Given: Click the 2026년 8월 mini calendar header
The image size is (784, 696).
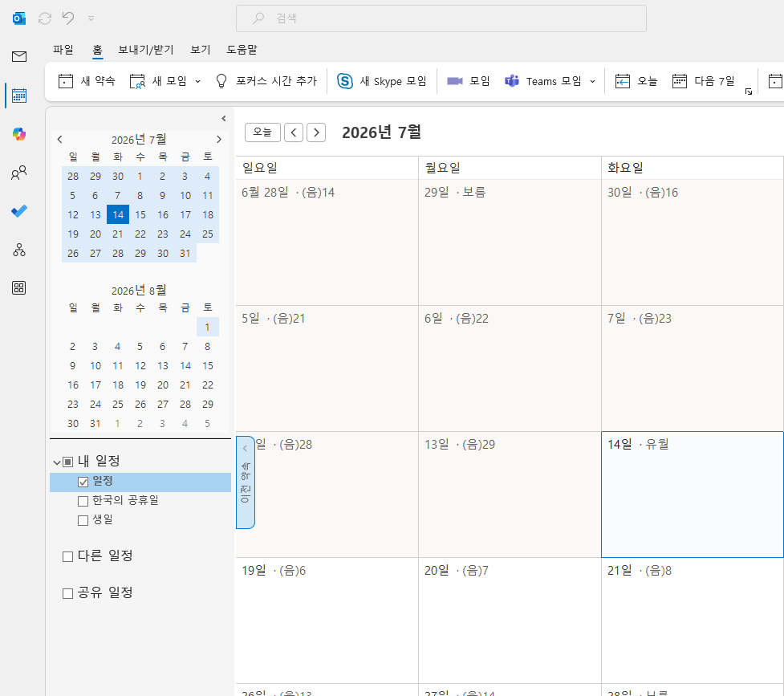Looking at the screenshot, I should tap(139, 291).
